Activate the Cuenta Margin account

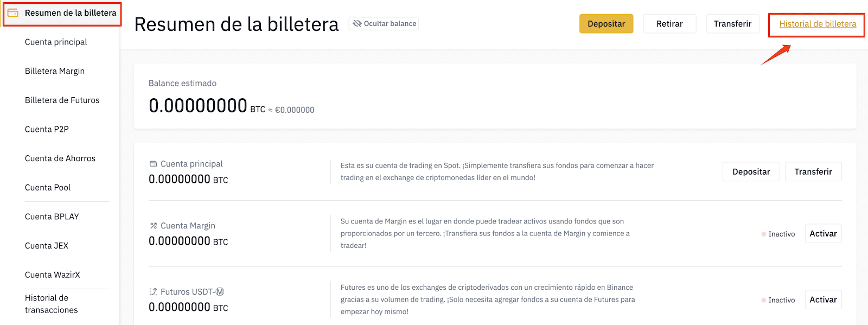pyautogui.click(x=824, y=233)
